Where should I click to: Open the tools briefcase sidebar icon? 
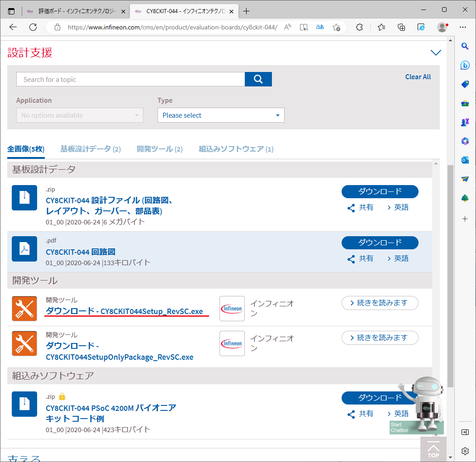[465, 104]
